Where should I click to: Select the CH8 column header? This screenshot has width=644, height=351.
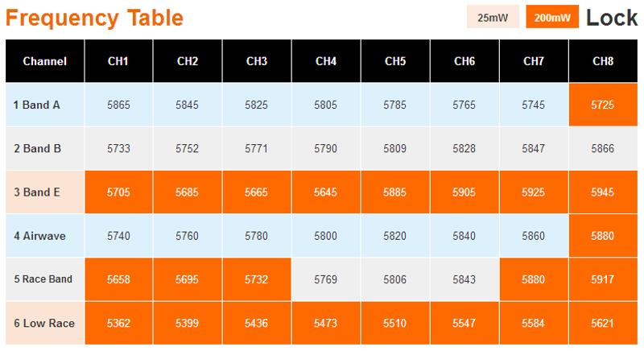603,61
